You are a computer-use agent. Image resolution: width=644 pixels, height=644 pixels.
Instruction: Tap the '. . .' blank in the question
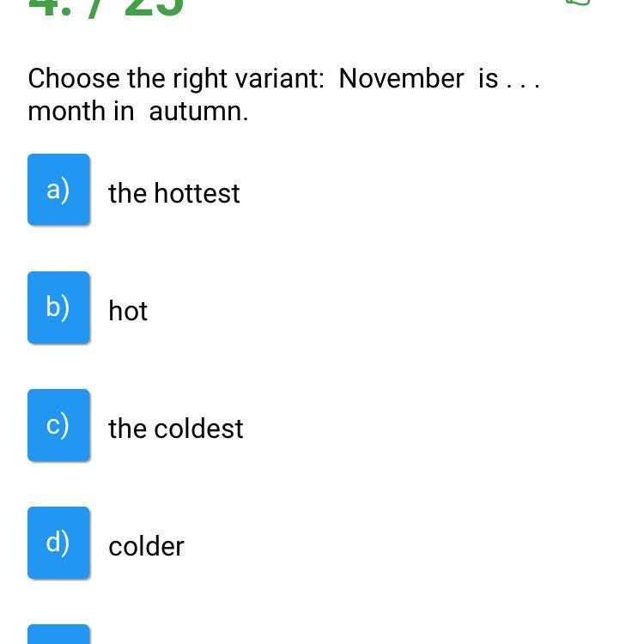pos(523,82)
